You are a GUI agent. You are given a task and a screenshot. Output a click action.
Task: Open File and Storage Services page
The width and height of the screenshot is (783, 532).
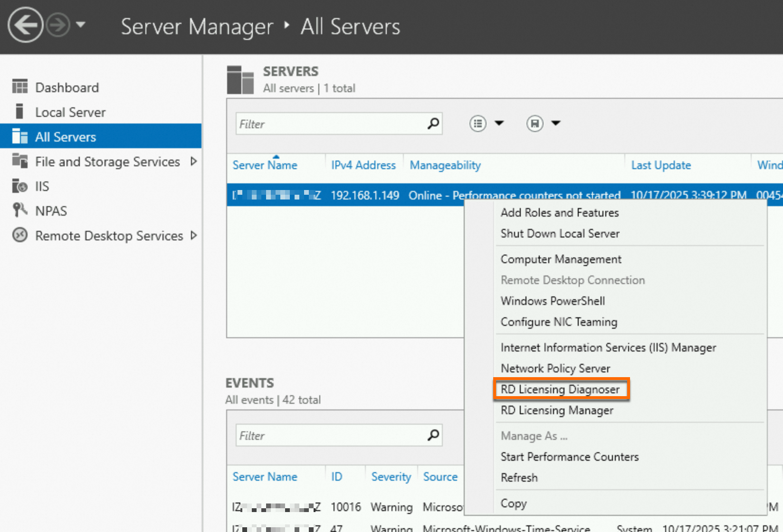[x=107, y=161]
